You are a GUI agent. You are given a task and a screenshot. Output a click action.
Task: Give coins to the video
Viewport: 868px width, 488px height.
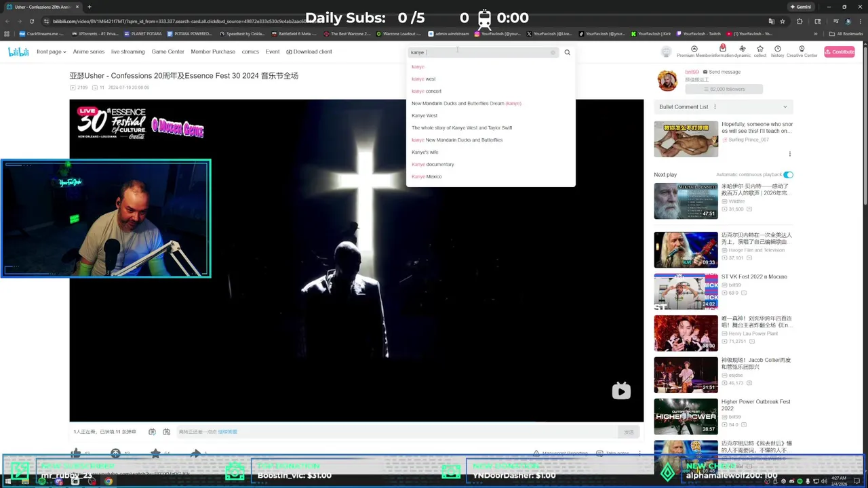coord(115,453)
